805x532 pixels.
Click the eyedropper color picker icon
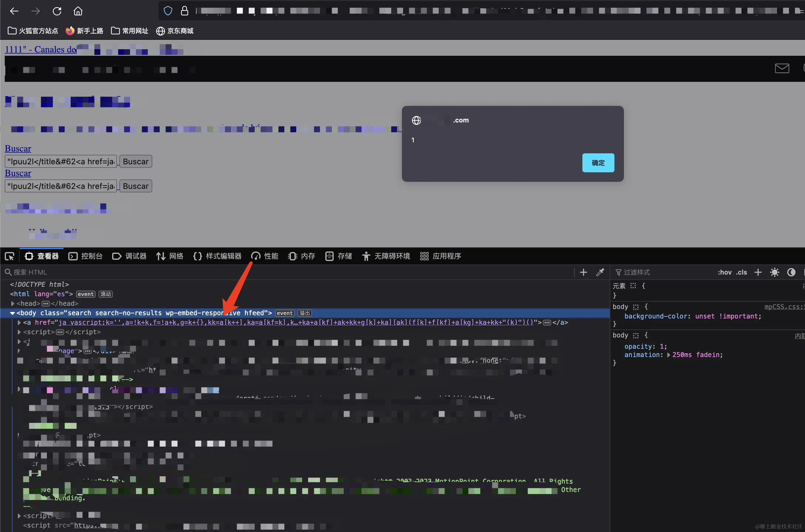click(600, 272)
